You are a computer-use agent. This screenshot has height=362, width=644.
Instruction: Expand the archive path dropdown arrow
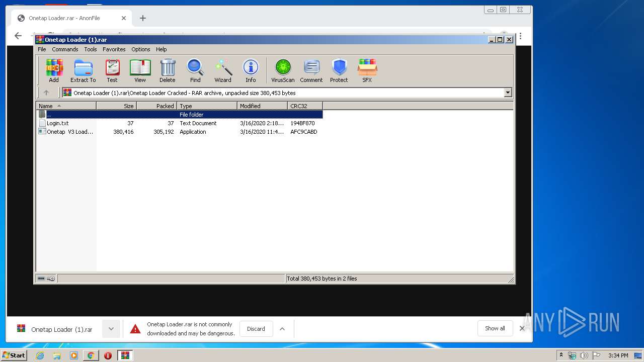click(508, 93)
